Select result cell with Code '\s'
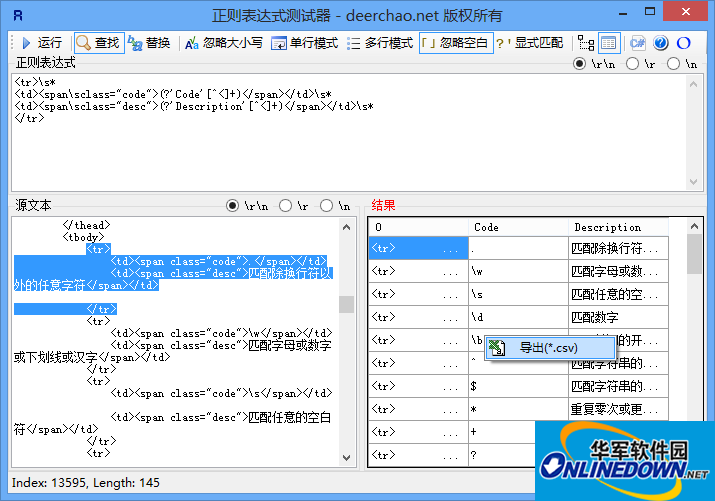715x501 pixels. (x=518, y=294)
